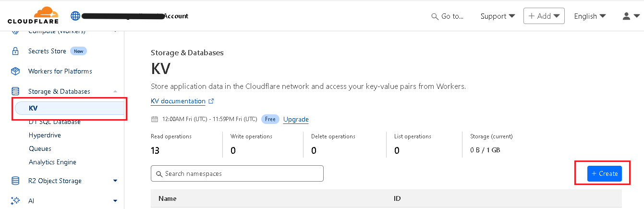This screenshot has height=209, width=644.
Task: Click the Storage & Databases icon
Action: tap(15, 91)
